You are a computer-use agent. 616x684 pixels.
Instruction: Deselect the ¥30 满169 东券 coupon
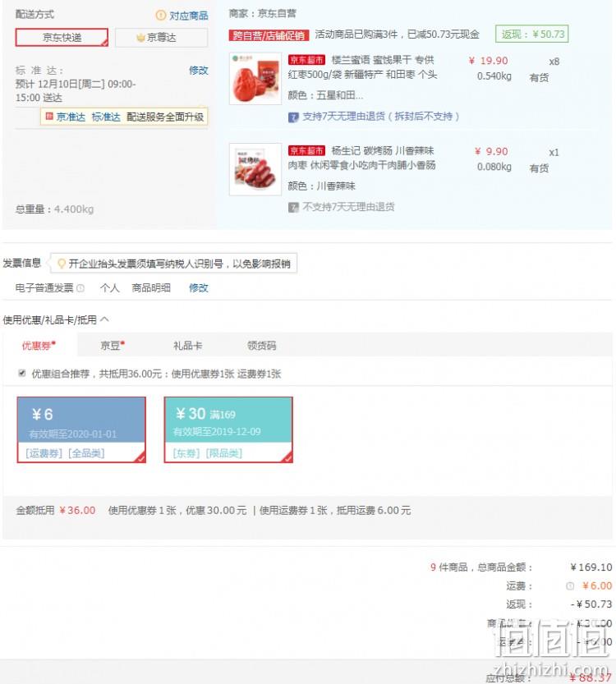pyautogui.click(x=228, y=429)
